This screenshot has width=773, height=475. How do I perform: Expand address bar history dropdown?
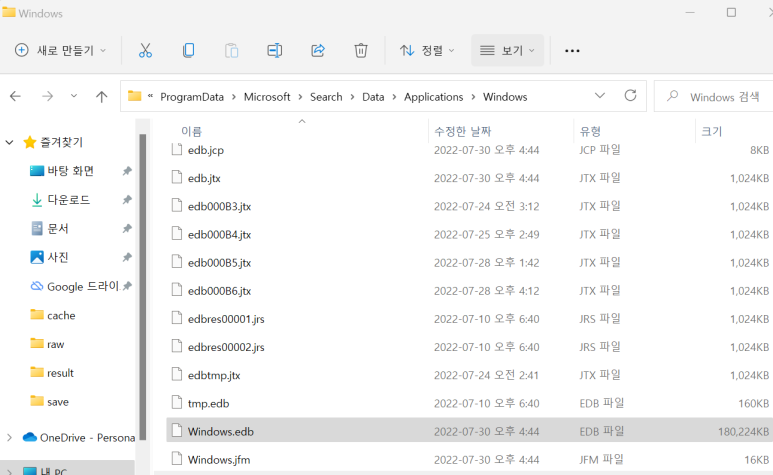[x=599, y=96]
